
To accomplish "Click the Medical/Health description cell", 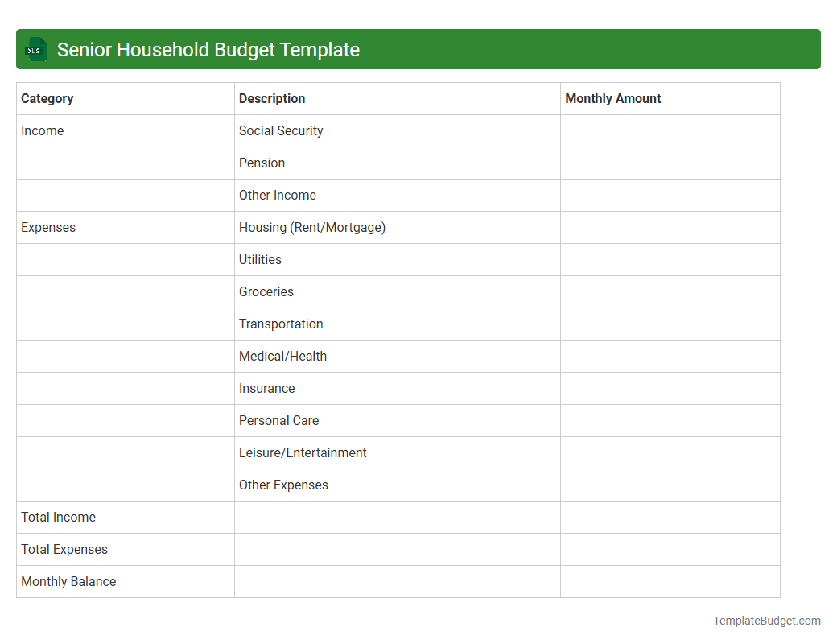I will click(282, 356).
